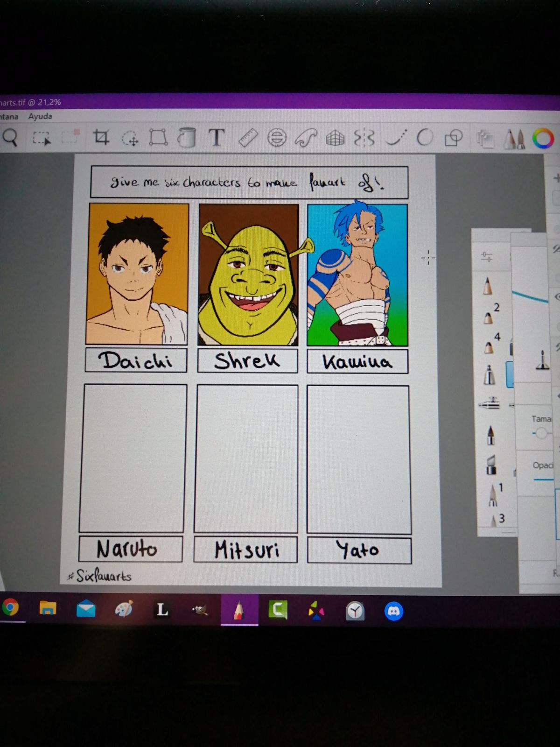Click the Daichi drawing panel

(x=137, y=274)
